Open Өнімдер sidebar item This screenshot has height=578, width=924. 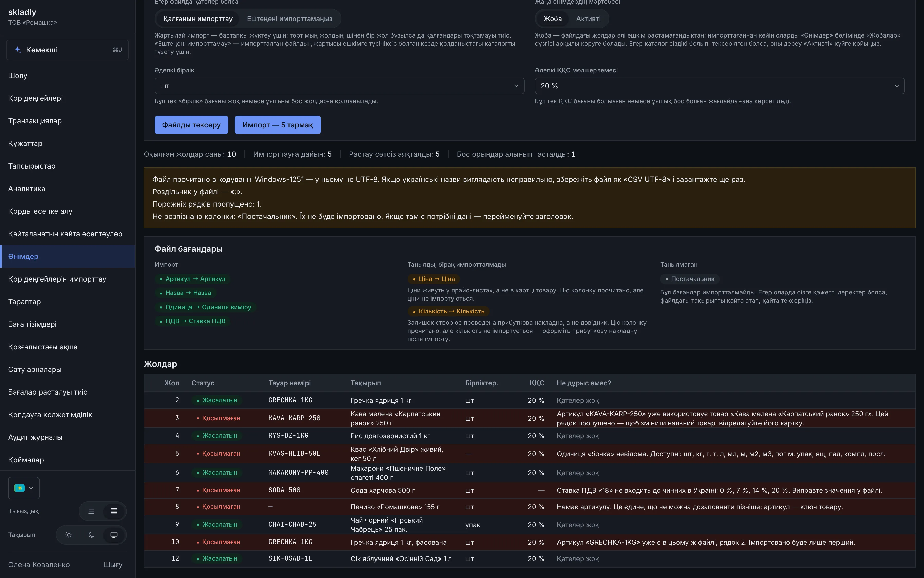pyautogui.click(x=68, y=257)
